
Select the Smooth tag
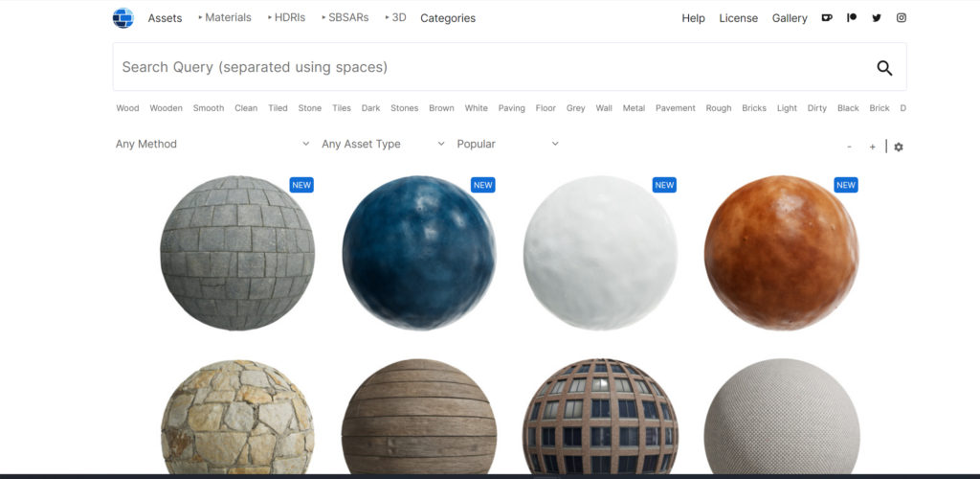(209, 108)
